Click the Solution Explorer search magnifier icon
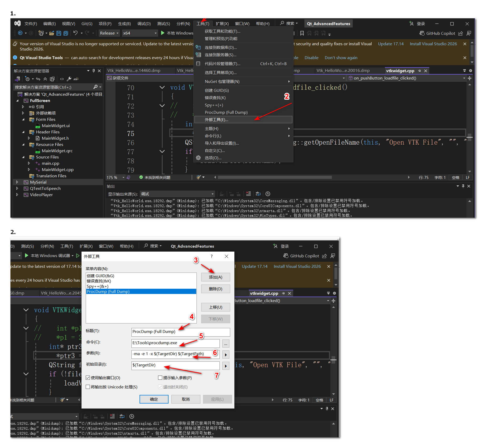This screenshot has height=448, width=486. pos(96,87)
